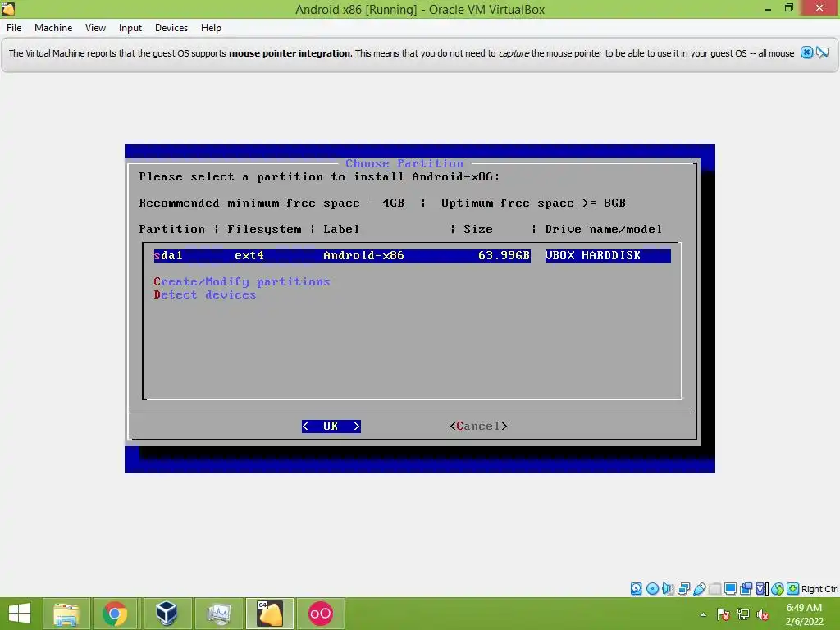Choose Create/Modify partitions option
This screenshot has height=630, width=840.
242,282
